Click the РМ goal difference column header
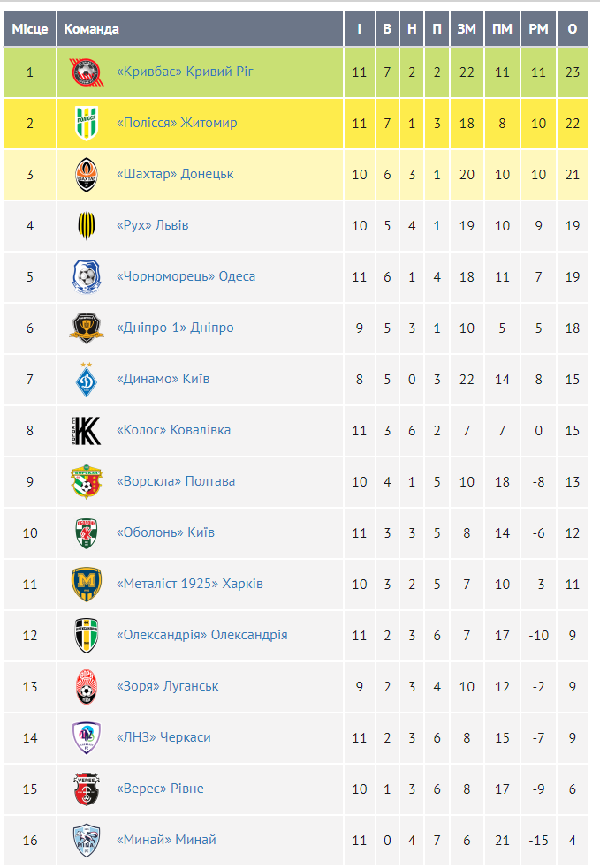The image size is (600, 868). [538, 29]
